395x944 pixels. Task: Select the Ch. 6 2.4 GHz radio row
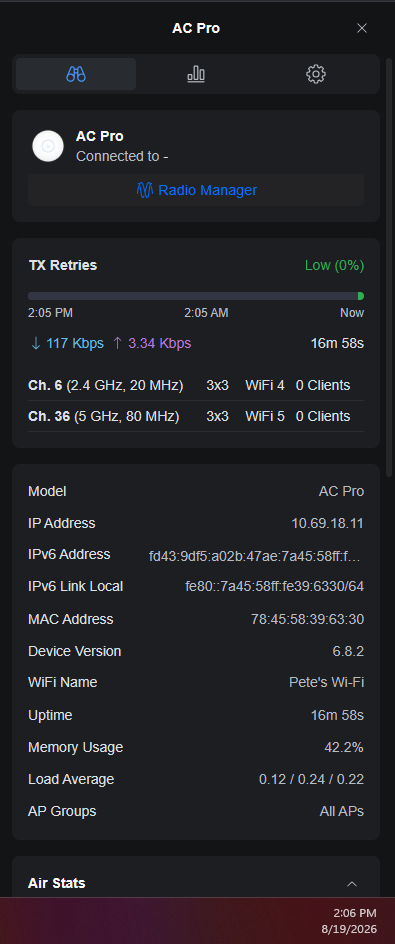tap(196, 385)
